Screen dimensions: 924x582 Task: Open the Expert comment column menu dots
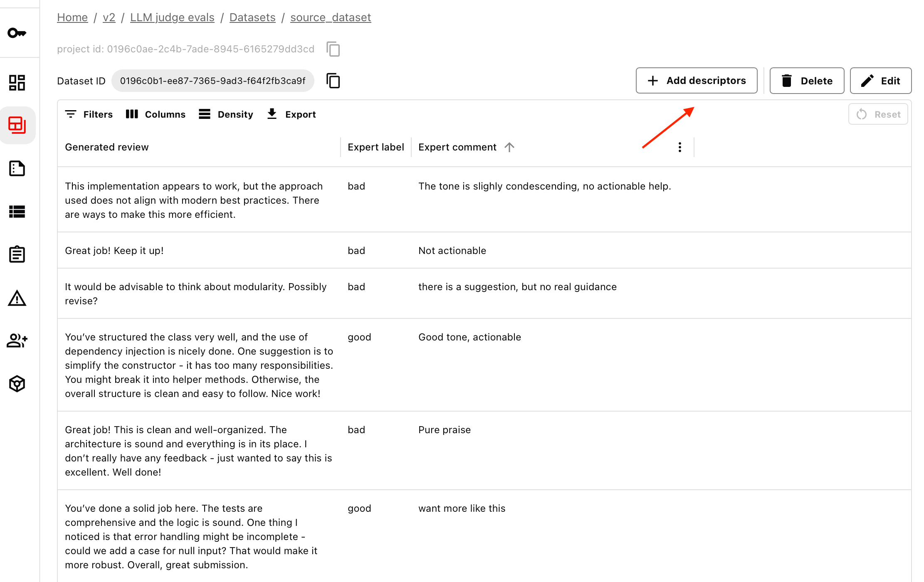tap(679, 147)
